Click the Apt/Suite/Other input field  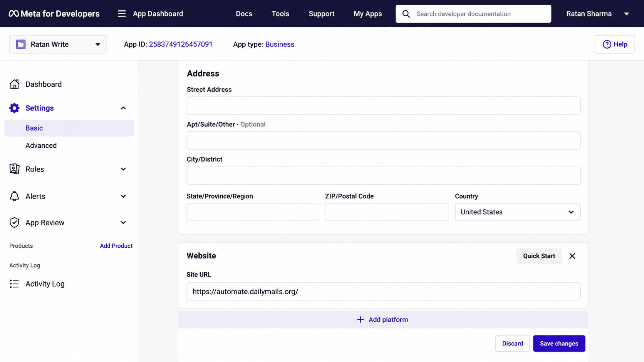[384, 140]
